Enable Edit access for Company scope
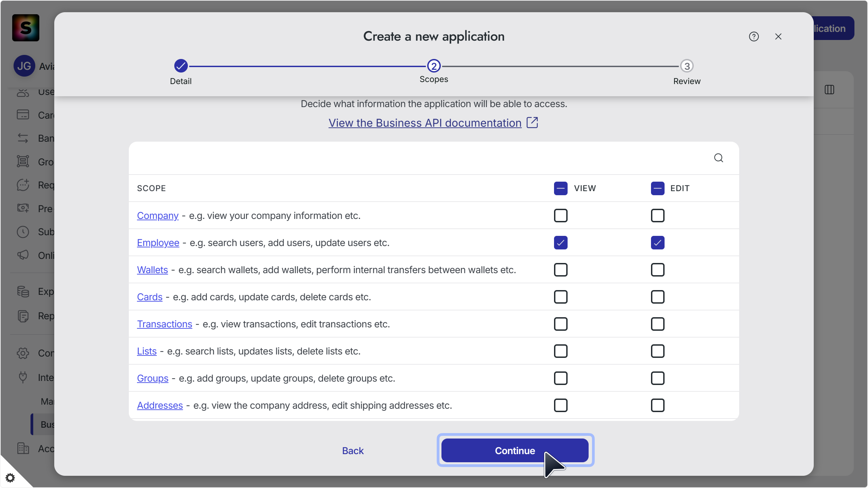The image size is (868, 488). pos(657,216)
